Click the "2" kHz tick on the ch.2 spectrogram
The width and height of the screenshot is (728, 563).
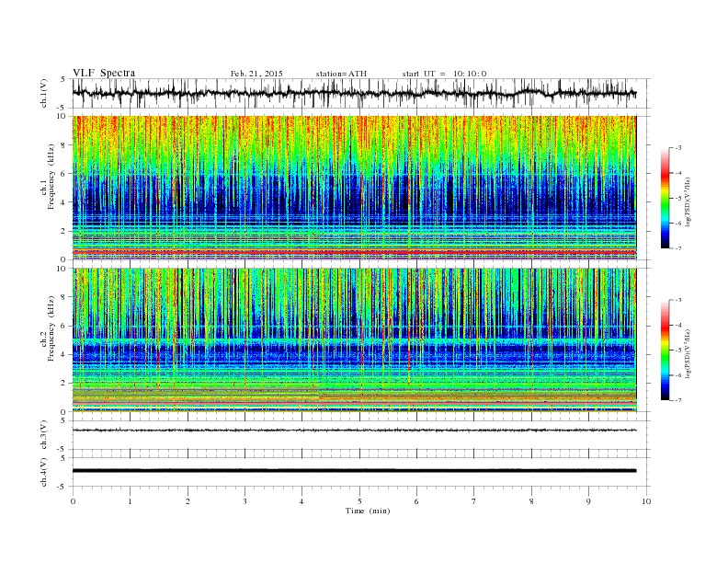[63, 384]
